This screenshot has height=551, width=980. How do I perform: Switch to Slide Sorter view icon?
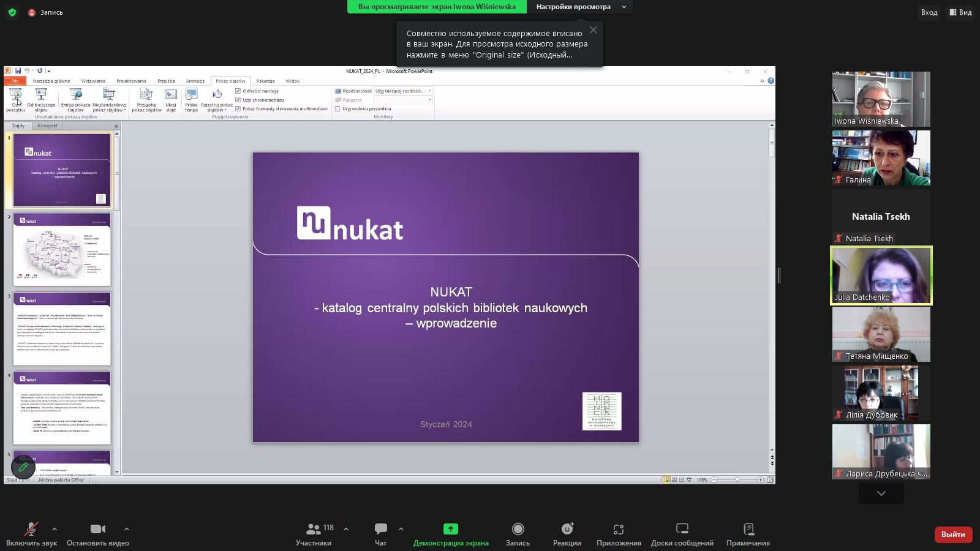point(674,480)
